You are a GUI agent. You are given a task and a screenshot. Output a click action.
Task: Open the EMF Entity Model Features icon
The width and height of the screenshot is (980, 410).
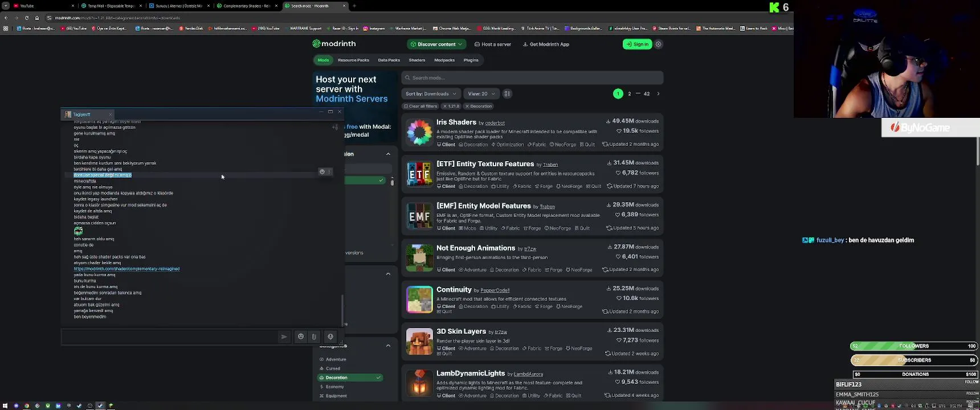(419, 216)
